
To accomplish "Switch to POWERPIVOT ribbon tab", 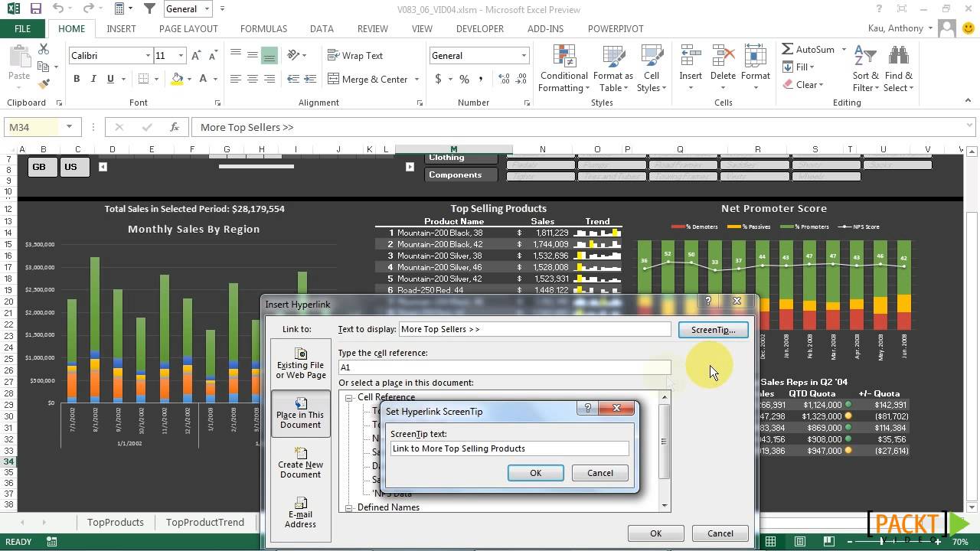I will [x=617, y=28].
